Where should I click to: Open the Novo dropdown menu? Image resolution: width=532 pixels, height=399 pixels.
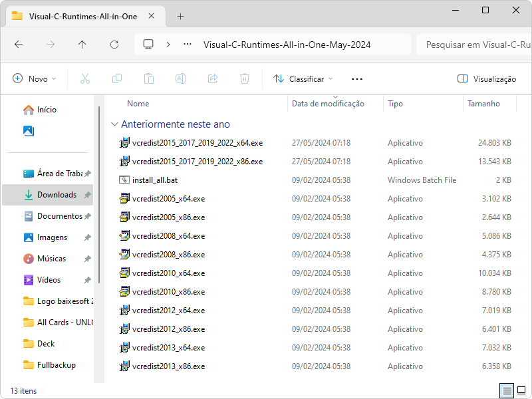tap(35, 78)
